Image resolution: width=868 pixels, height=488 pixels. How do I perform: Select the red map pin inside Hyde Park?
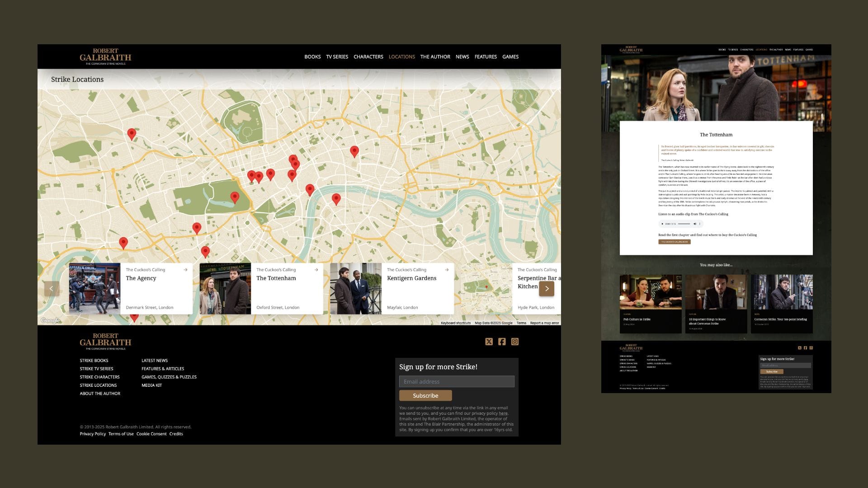pyautogui.click(x=235, y=197)
